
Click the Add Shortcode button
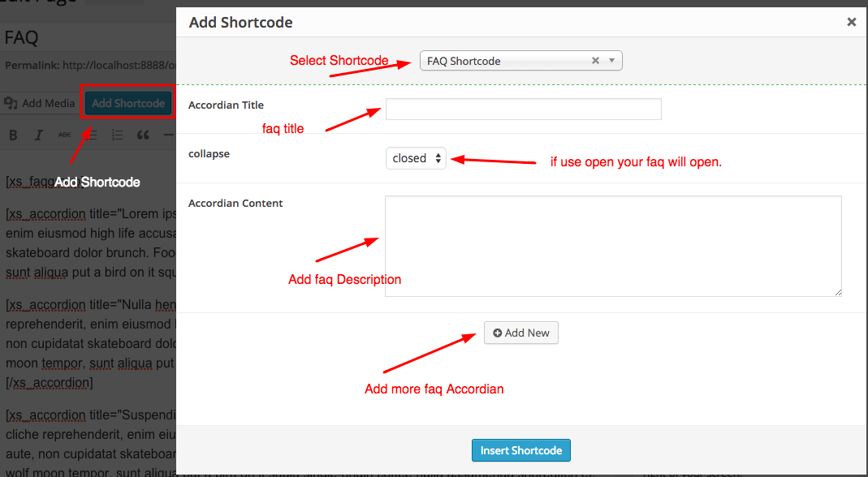pyautogui.click(x=128, y=103)
